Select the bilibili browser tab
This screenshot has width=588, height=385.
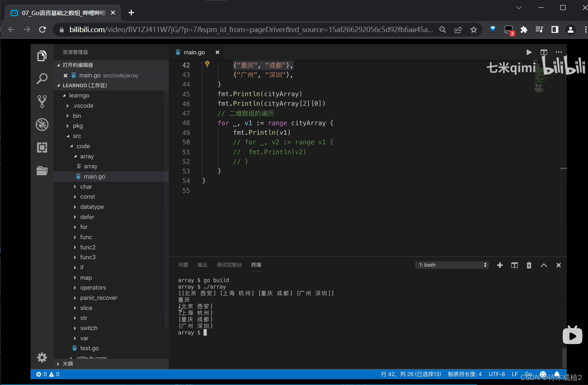(63, 13)
